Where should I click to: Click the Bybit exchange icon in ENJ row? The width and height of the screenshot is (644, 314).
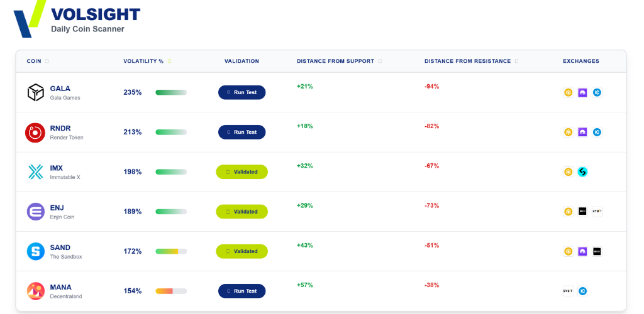pyautogui.click(x=597, y=212)
